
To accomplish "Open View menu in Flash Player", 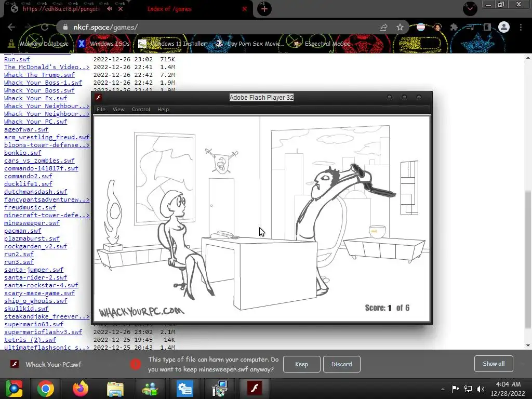I will [x=118, y=109].
